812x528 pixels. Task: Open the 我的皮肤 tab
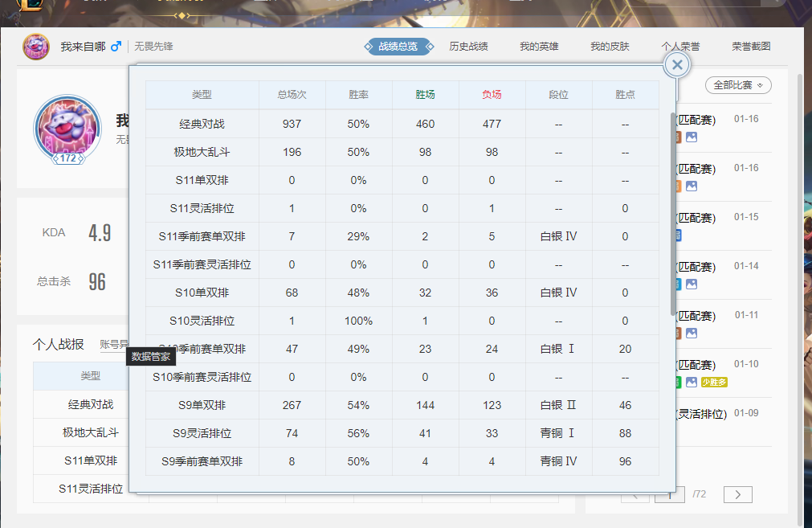(x=610, y=47)
